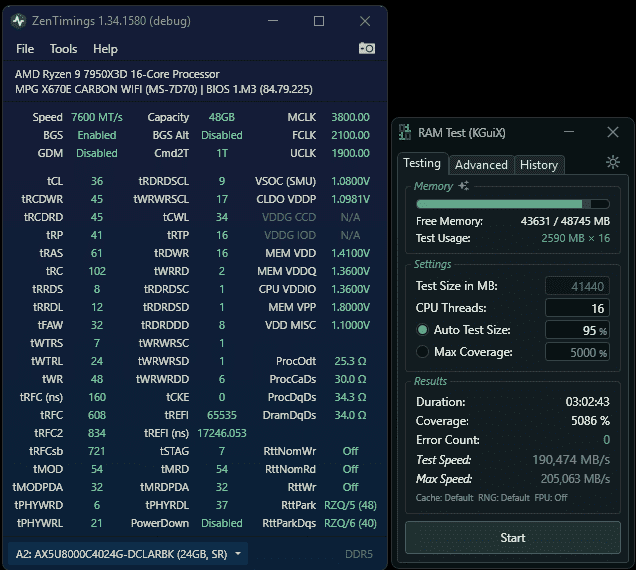Click the MEM VDD value 1.4100V
636x570 pixels.
click(x=350, y=253)
